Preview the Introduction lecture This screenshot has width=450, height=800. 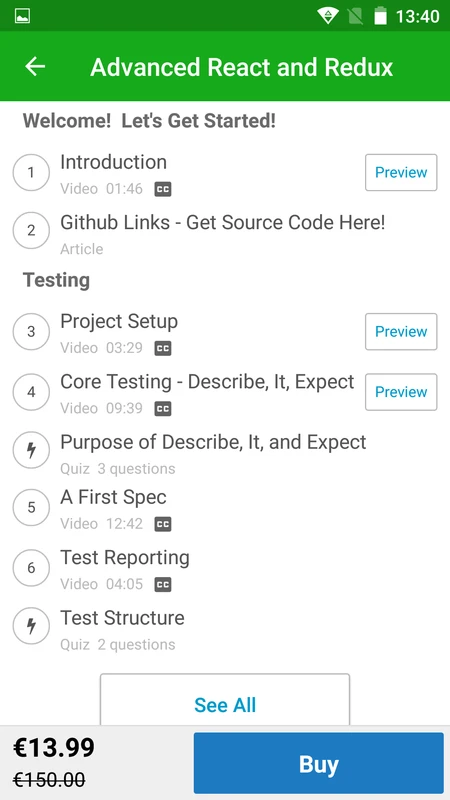(x=401, y=172)
